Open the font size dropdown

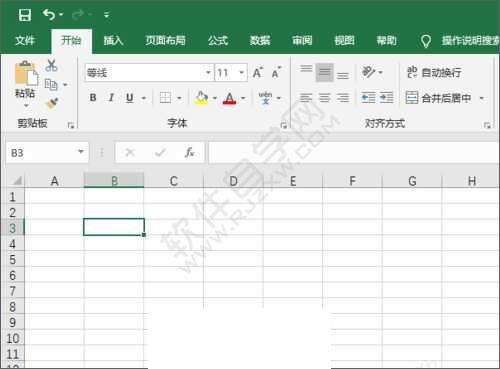tap(242, 72)
